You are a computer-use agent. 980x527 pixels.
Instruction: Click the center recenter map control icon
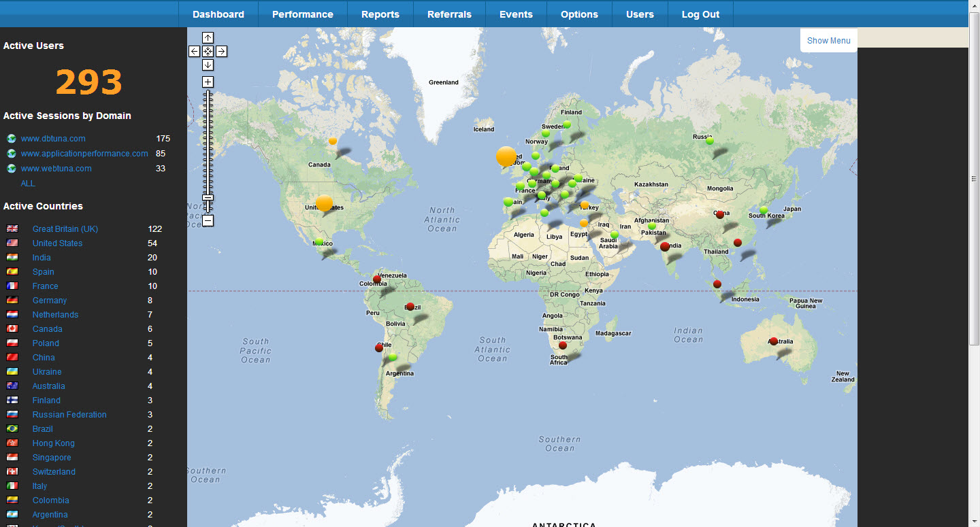[208, 52]
